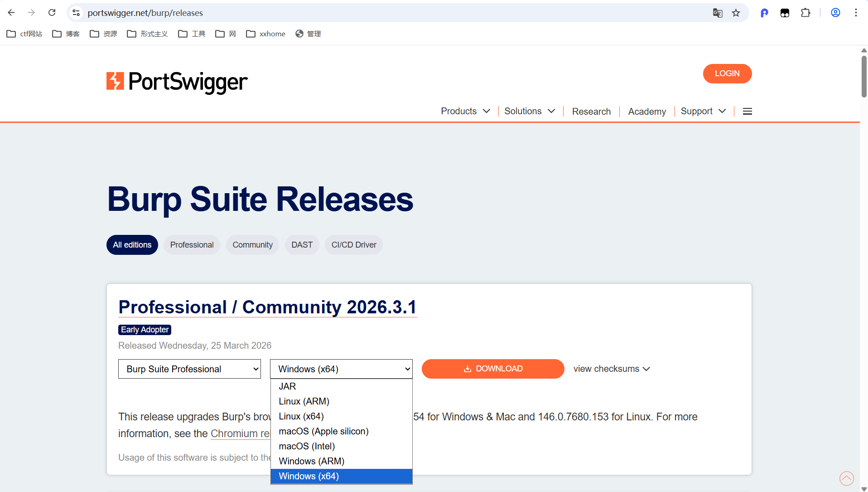Expand the Solutions menu

(x=530, y=112)
